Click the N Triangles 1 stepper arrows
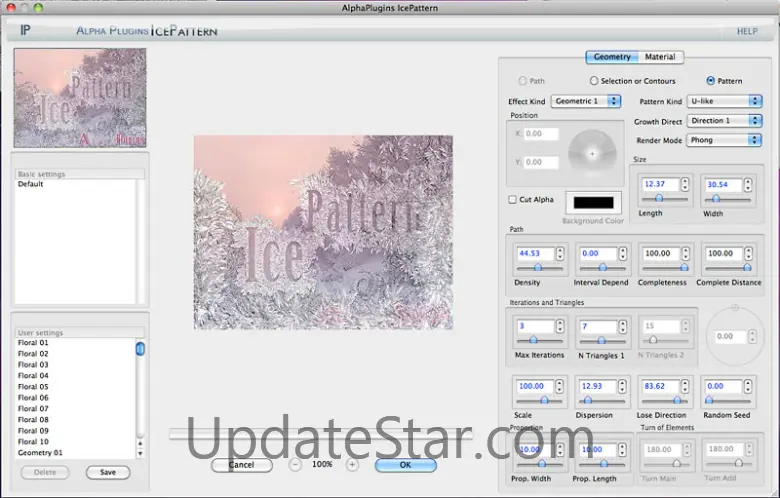This screenshot has height=498, width=780. point(622,326)
